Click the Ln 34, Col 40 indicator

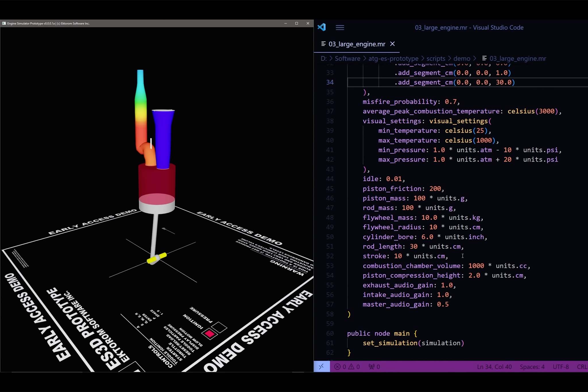pyautogui.click(x=494, y=366)
